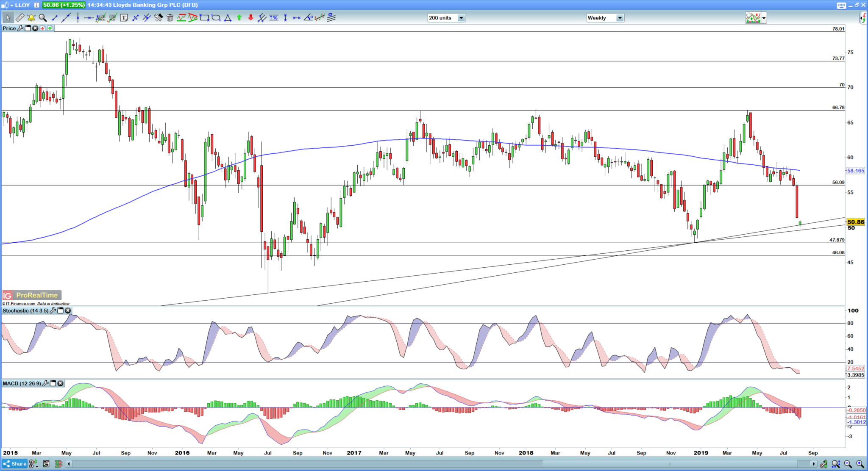Select the line segment drawing tool
Viewport: 868px width, 471px height.
(55, 18)
